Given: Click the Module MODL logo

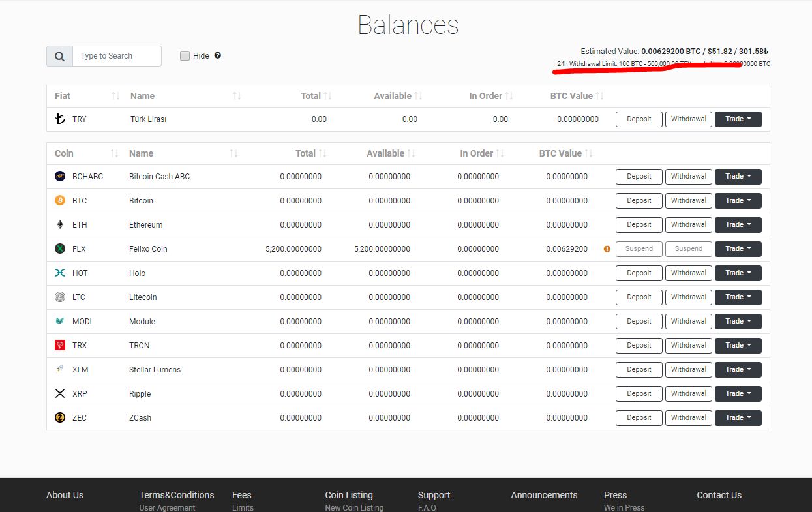Looking at the screenshot, I should tap(60, 321).
